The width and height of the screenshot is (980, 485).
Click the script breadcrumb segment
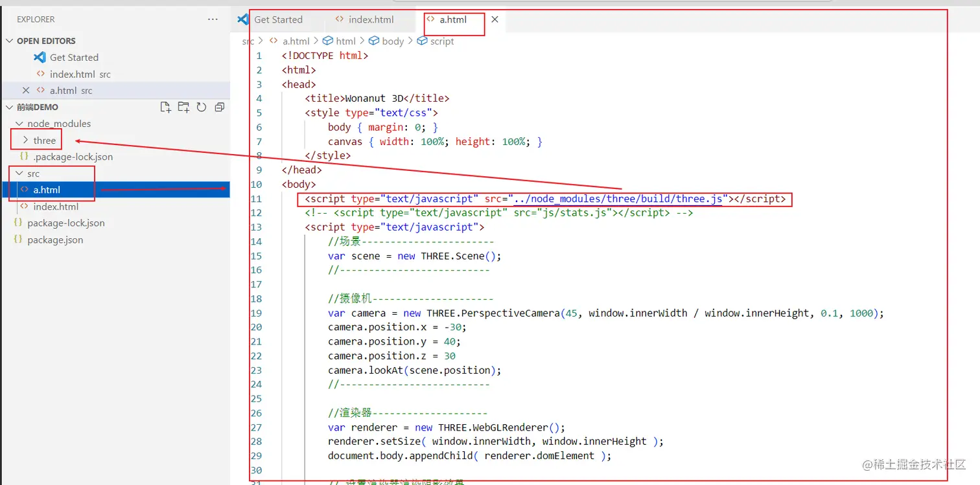(x=441, y=41)
